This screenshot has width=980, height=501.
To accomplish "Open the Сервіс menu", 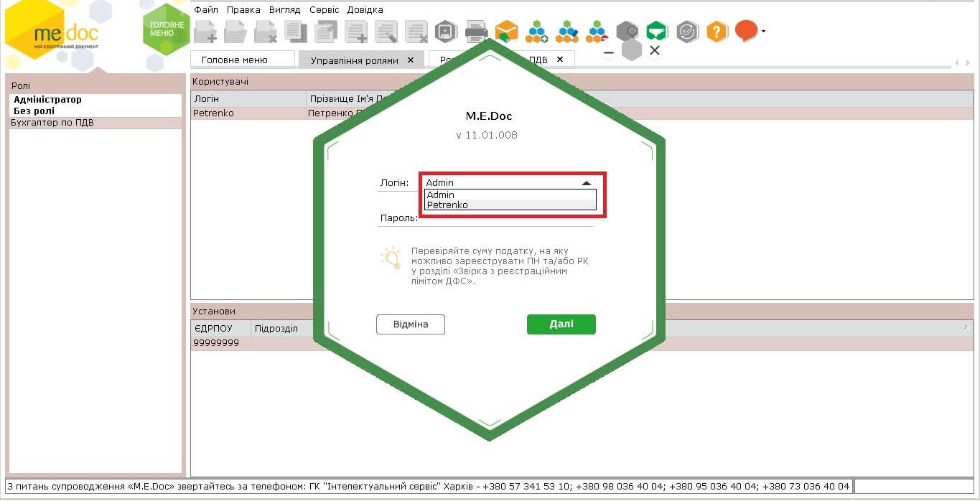I will click(x=324, y=10).
